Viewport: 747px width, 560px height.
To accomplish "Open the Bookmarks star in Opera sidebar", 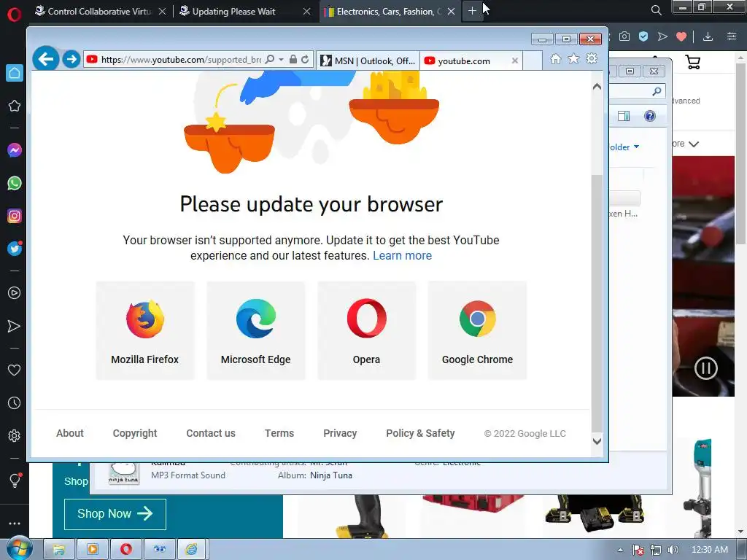I will click(x=15, y=106).
